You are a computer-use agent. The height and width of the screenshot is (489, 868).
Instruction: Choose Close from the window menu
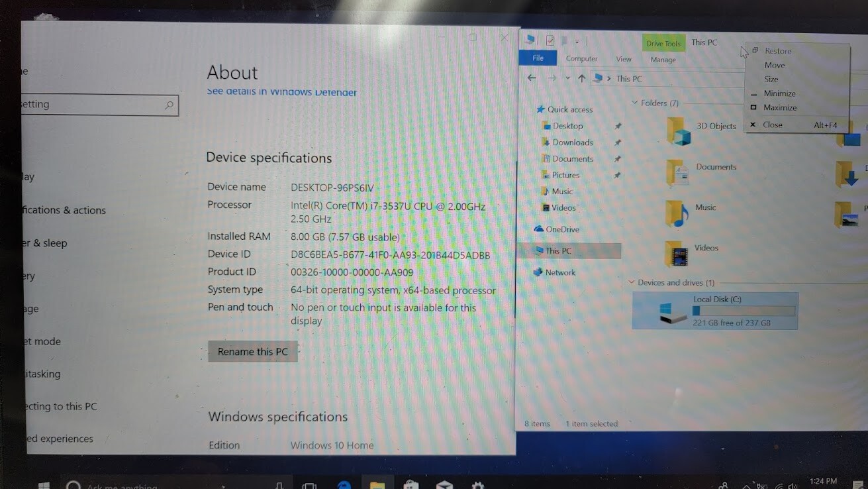796,125
